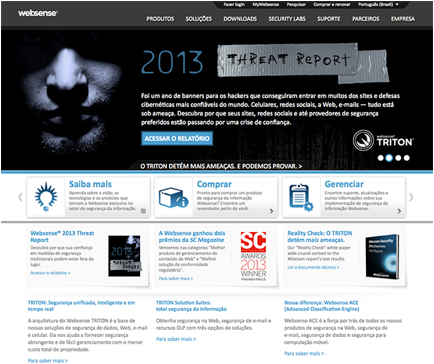Click Para saber mais under TRITON Segurança unificada
Screen dimensions: 434x364
[x=48, y=361]
